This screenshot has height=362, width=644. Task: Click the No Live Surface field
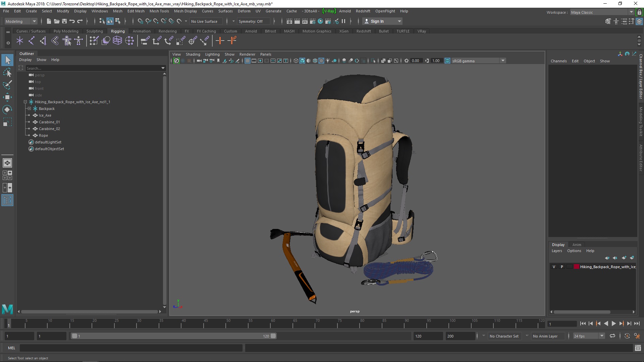pos(206,21)
